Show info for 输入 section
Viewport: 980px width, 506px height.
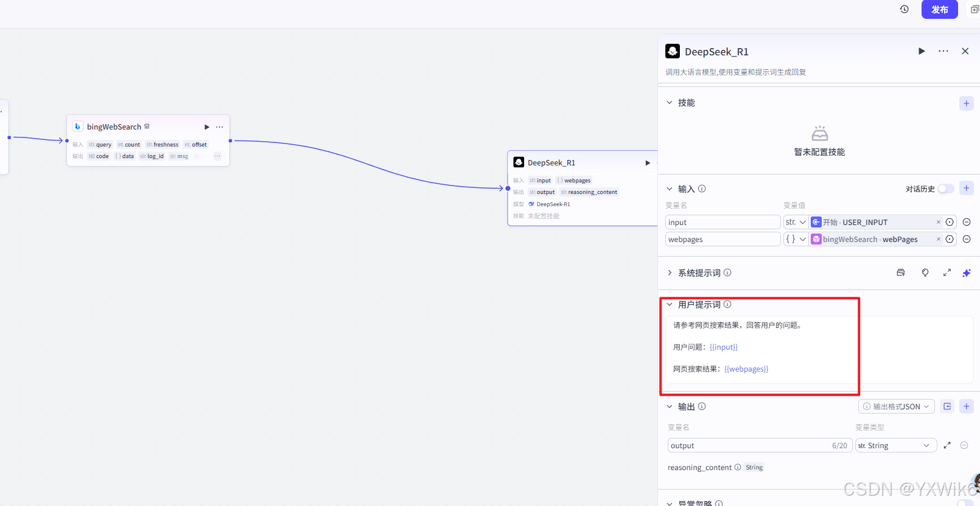tap(702, 189)
